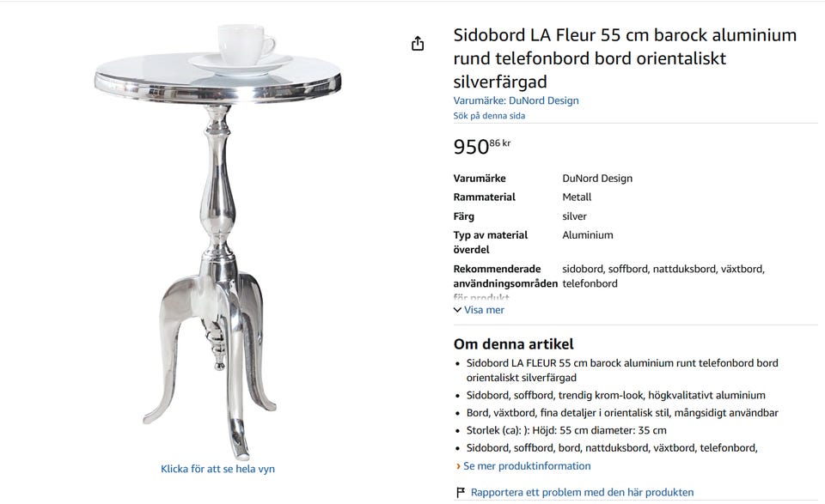Click Rapportera ett problem med den här produkten
Screen dimensions: 825x504
tap(582, 492)
